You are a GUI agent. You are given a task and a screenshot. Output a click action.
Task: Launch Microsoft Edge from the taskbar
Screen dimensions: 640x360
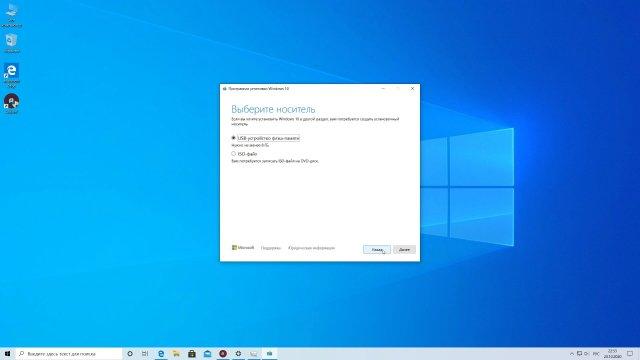click(161, 353)
